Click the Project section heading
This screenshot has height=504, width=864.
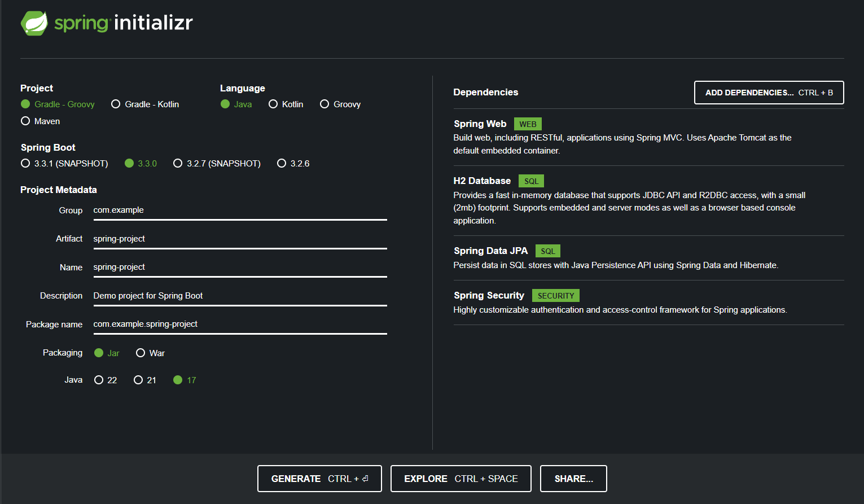(x=37, y=89)
